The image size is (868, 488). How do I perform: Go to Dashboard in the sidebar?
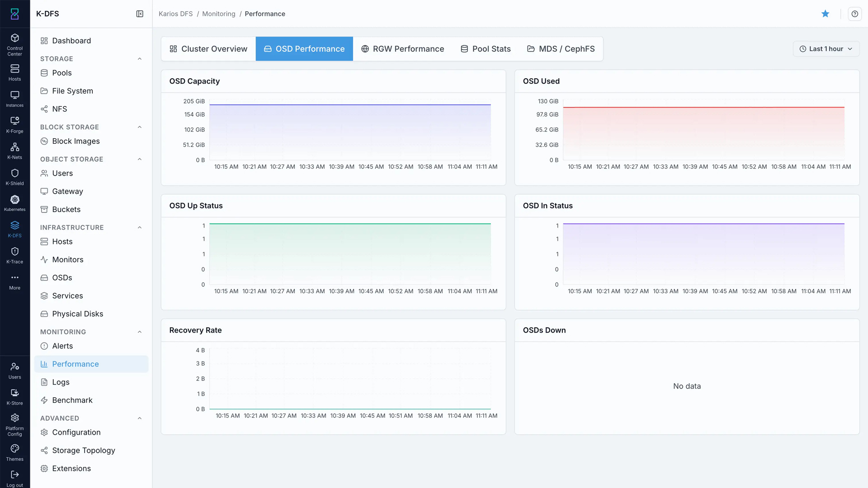(91, 41)
